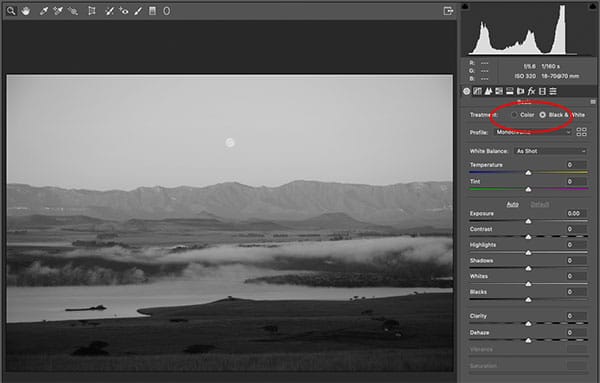Select the Graduated Filter tool
The height and width of the screenshot is (383, 600).
pos(152,11)
